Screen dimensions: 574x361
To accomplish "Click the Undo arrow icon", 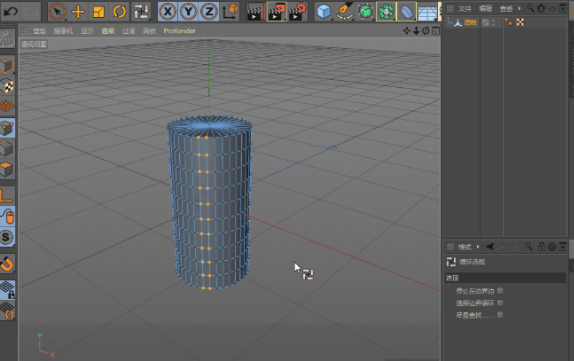I will (x=10, y=12).
